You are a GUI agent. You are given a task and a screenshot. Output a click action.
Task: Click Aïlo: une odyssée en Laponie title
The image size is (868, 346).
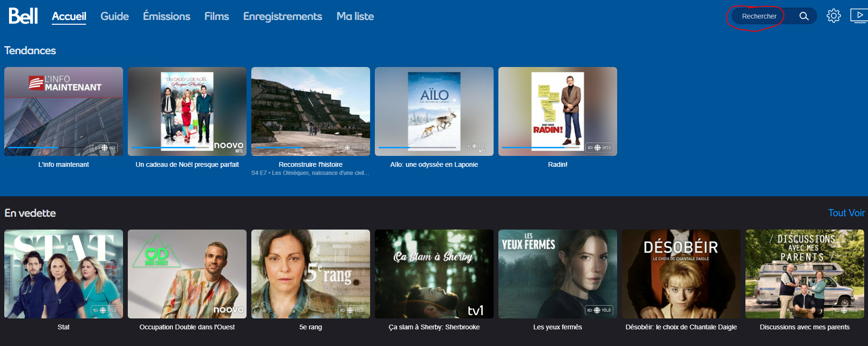(x=434, y=164)
